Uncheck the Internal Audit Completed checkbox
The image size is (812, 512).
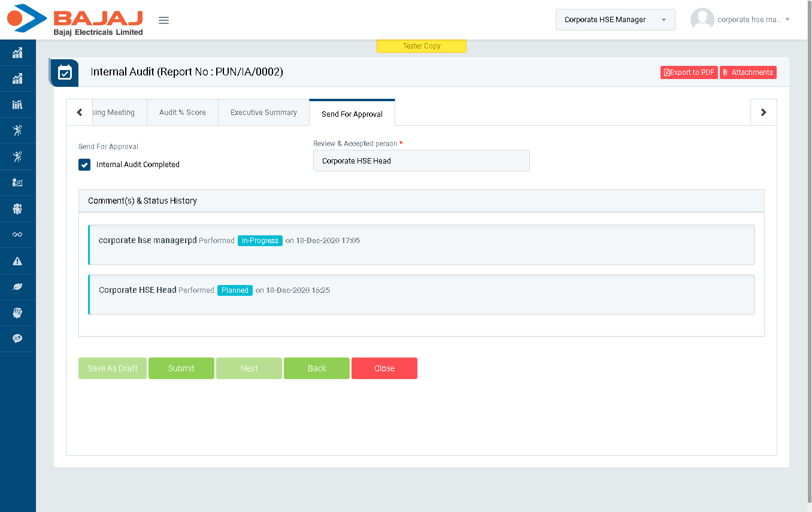click(x=84, y=165)
